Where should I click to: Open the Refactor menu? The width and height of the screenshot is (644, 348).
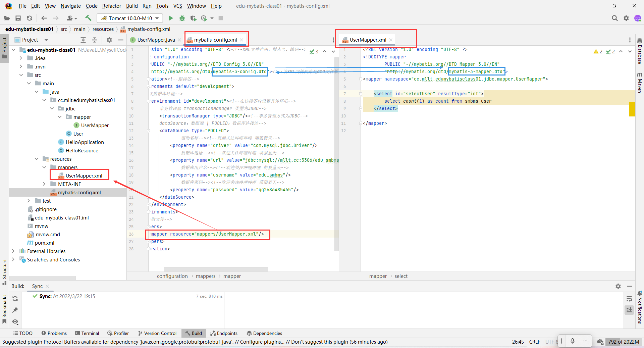pyautogui.click(x=112, y=6)
